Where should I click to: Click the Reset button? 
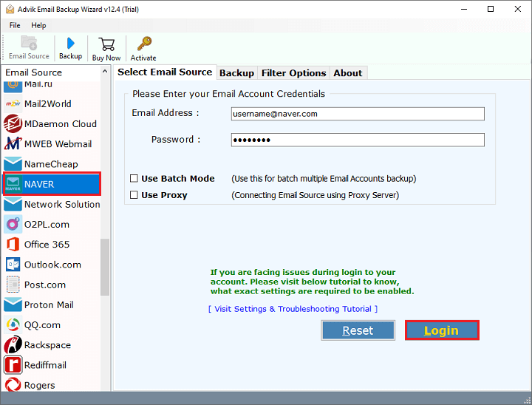[358, 330]
